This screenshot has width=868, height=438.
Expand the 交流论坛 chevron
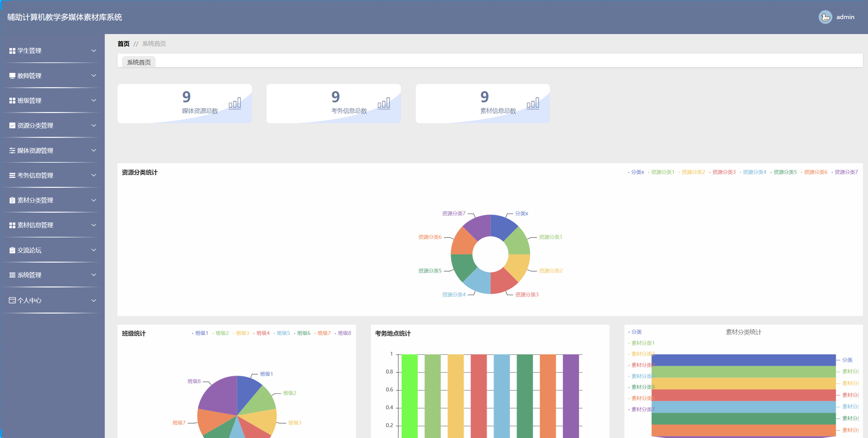pos(94,250)
